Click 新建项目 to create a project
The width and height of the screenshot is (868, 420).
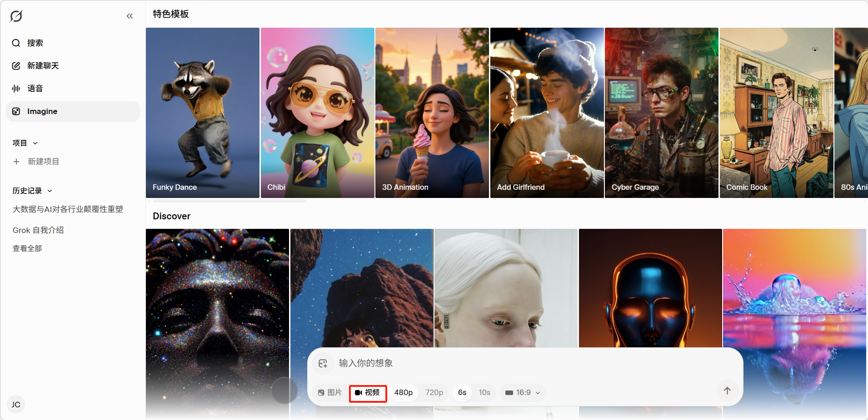click(43, 162)
